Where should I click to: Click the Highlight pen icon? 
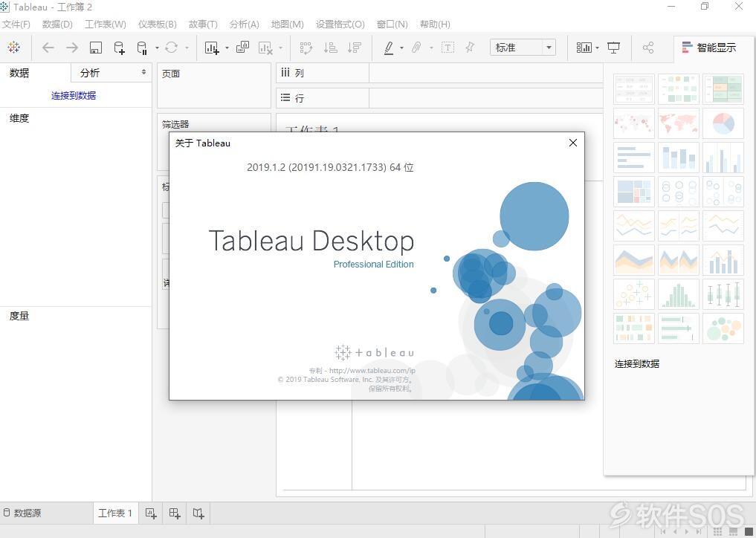389,48
